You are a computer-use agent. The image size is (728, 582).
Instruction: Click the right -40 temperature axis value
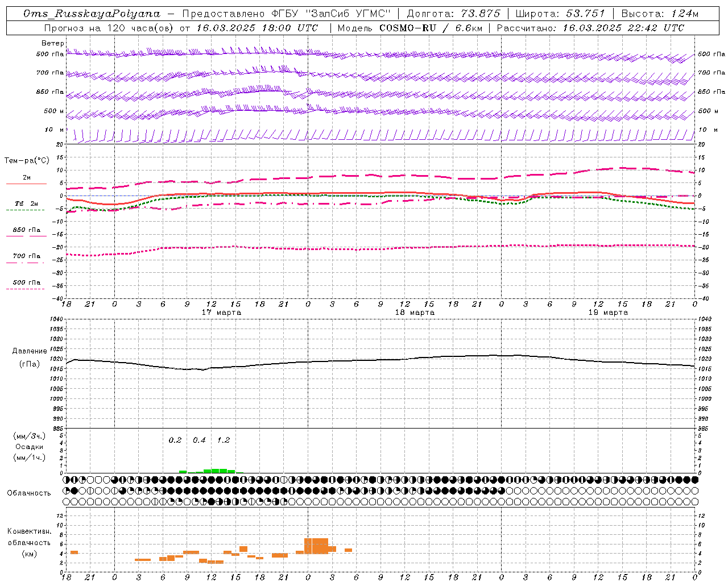point(703,298)
